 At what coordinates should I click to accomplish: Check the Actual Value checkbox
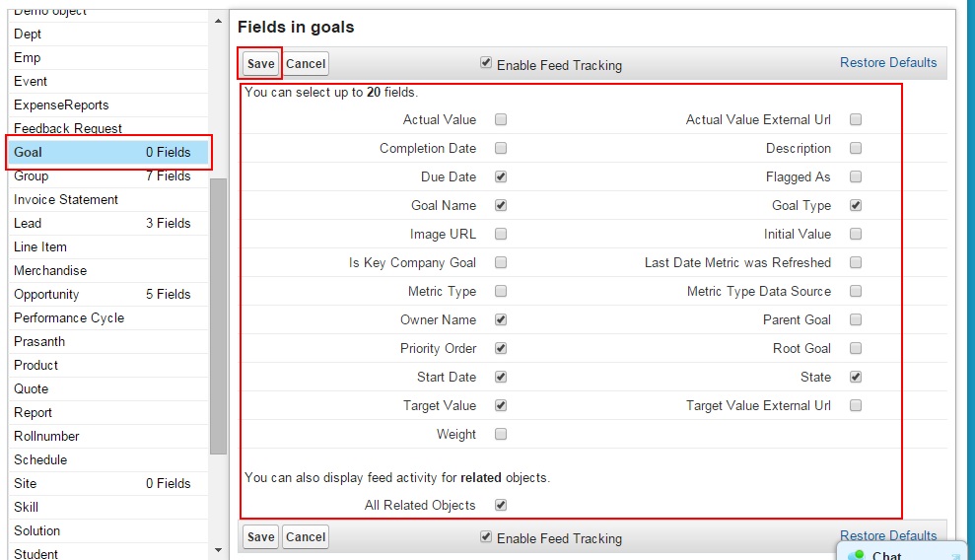coord(501,119)
